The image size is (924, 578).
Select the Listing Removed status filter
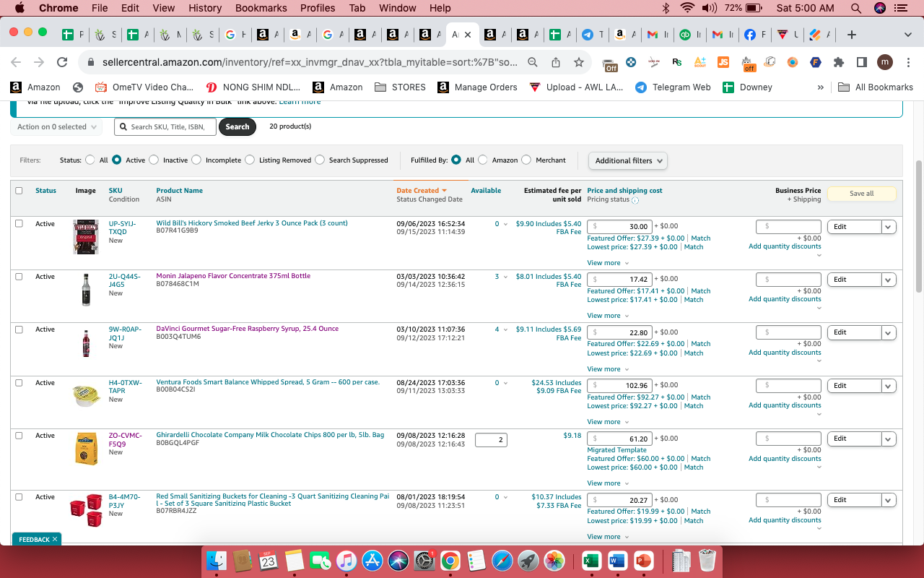249,160
